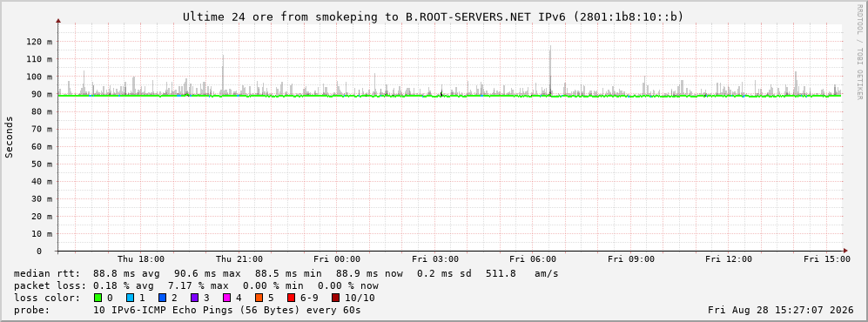Click the Fri 06:00 time axis label

click(533, 259)
